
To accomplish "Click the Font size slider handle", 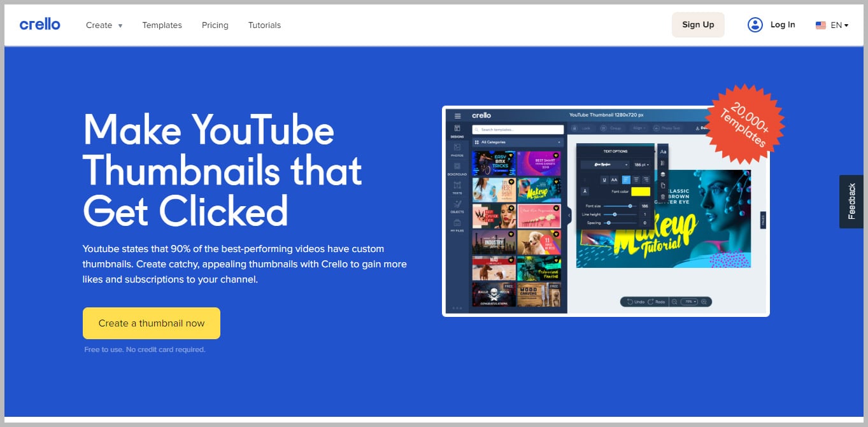I will coord(630,206).
